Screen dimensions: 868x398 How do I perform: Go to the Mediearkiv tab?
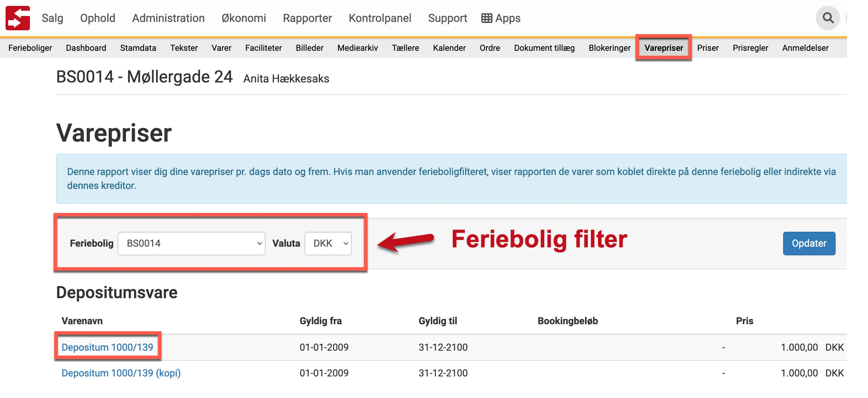pyautogui.click(x=357, y=48)
